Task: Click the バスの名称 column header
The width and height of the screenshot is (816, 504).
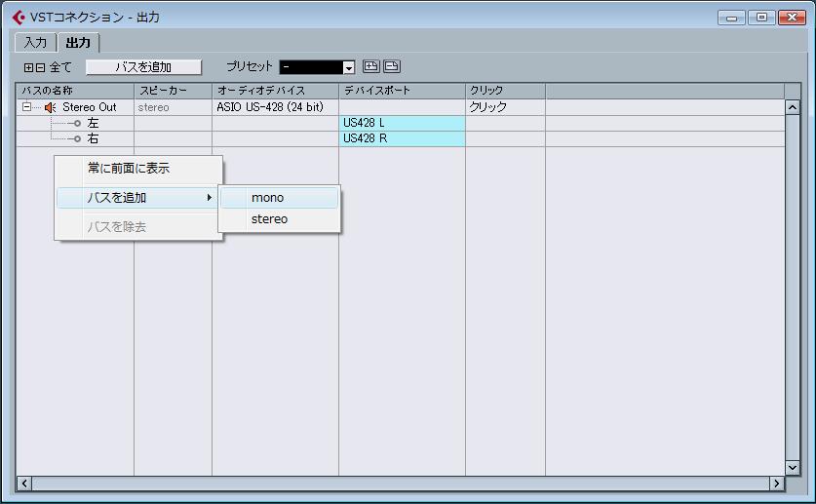Action: pos(75,91)
